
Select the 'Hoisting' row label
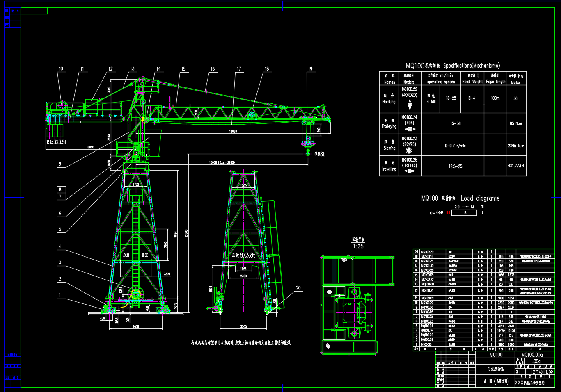[x=389, y=102]
